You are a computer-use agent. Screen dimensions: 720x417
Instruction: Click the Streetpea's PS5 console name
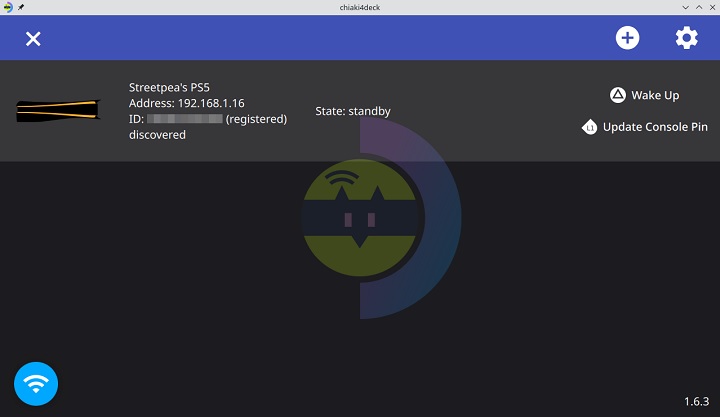click(176, 86)
